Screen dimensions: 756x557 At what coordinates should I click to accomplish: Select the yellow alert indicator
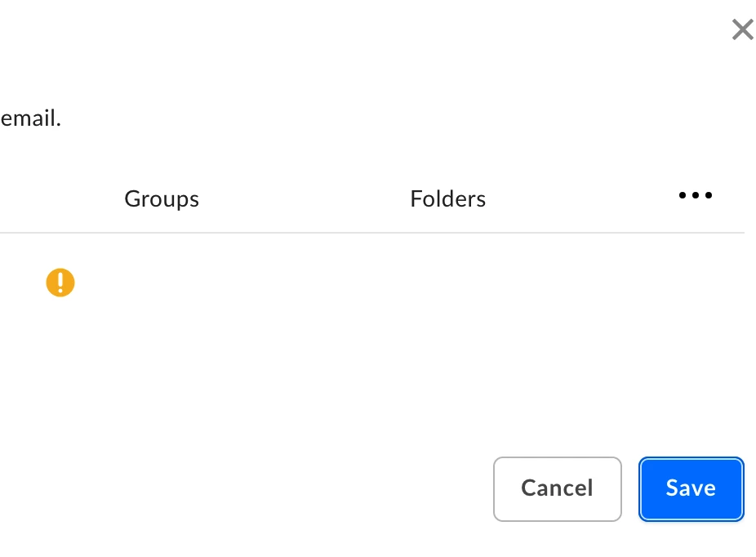[x=60, y=283]
